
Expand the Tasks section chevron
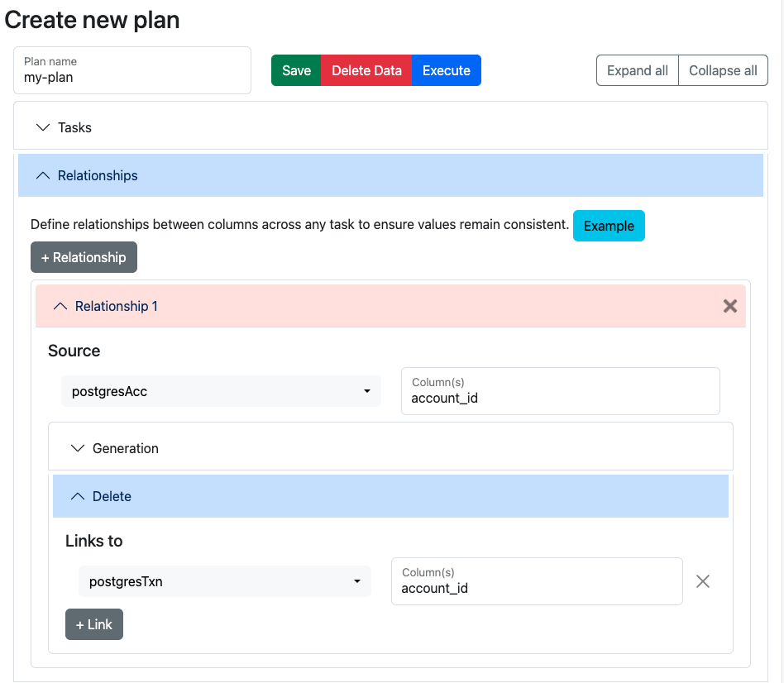pyautogui.click(x=44, y=127)
